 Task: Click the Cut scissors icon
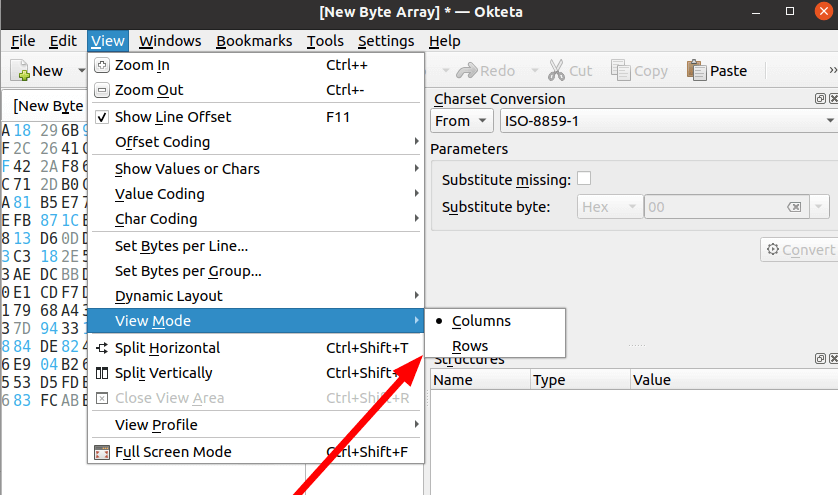click(x=556, y=71)
